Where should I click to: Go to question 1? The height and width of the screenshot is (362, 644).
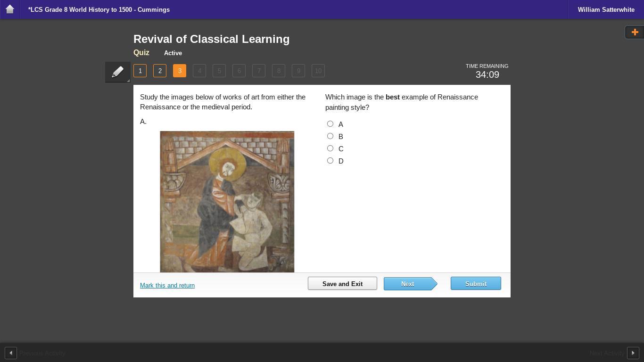click(140, 71)
